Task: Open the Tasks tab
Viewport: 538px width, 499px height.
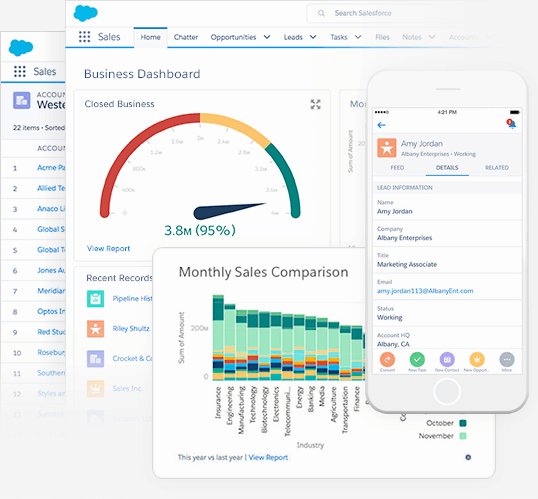Action: tap(339, 37)
